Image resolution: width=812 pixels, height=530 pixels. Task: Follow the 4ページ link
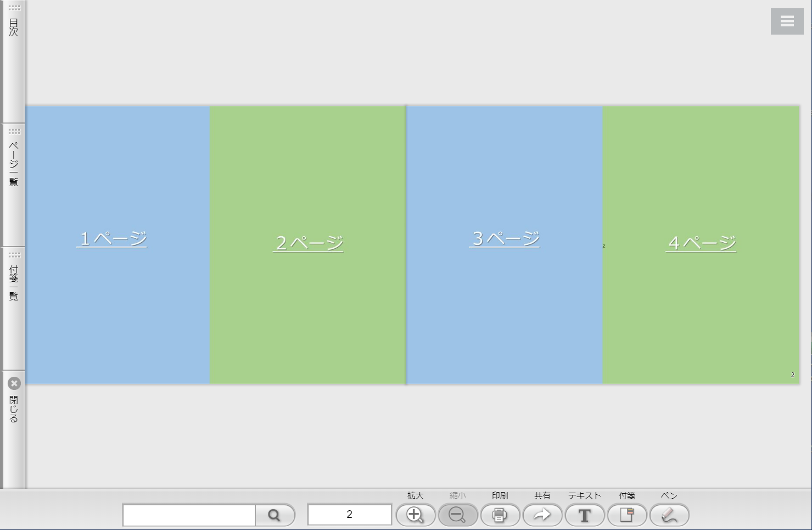point(701,243)
